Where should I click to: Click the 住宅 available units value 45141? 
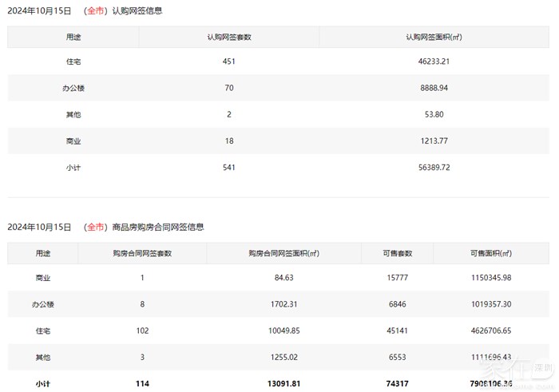click(397, 331)
